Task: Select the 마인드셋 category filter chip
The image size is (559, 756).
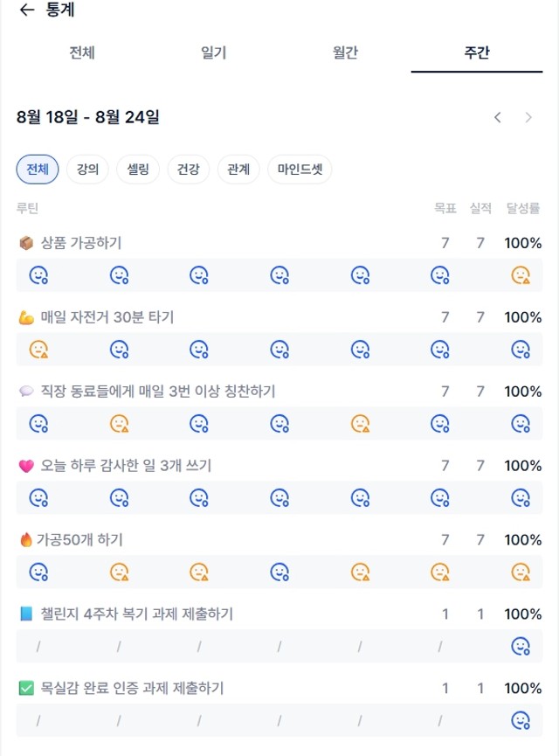Action: (x=300, y=170)
